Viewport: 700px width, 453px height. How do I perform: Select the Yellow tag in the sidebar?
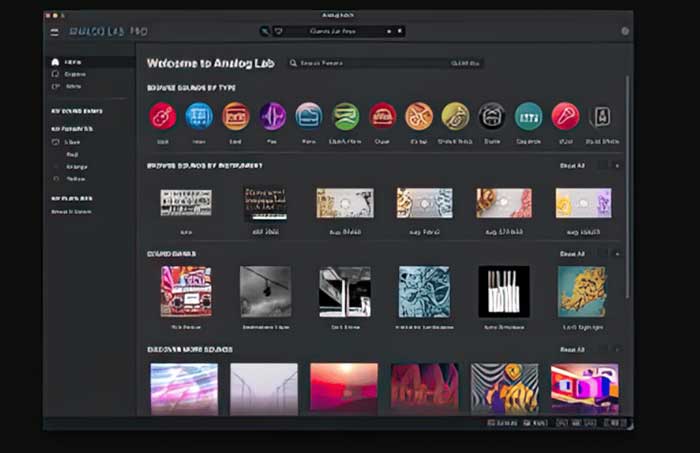pyautogui.click(x=75, y=179)
